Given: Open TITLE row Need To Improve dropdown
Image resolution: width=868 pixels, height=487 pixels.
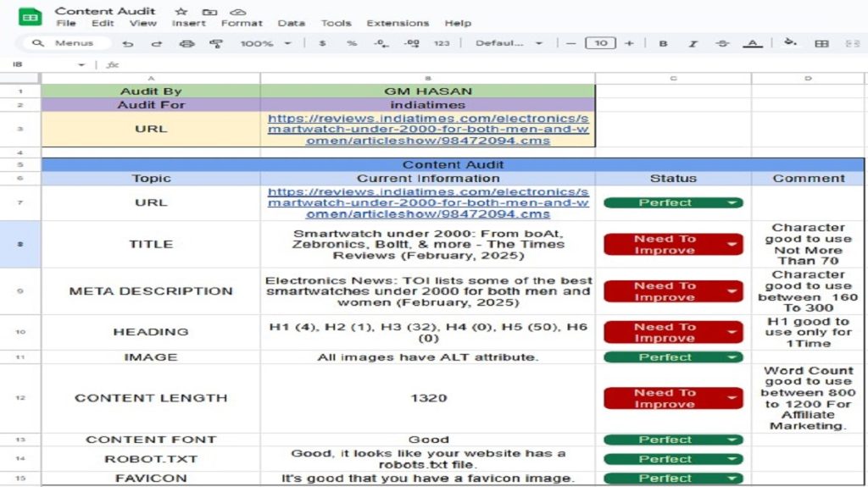Looking at the screenshot, I should tap(673, 244).
